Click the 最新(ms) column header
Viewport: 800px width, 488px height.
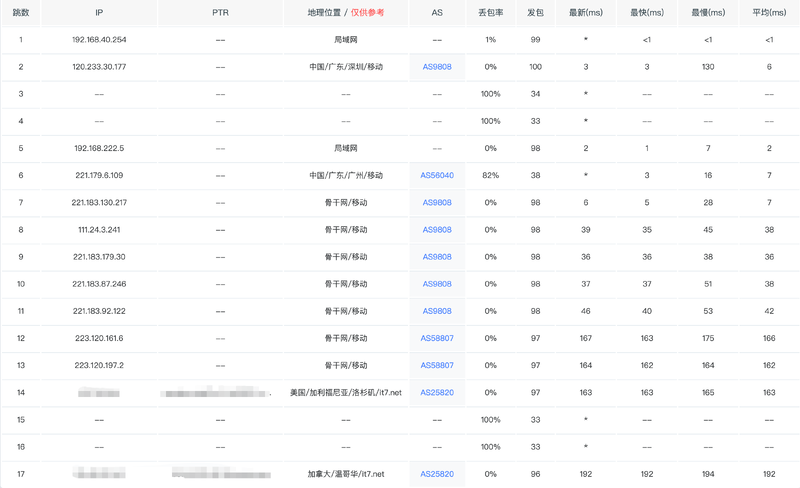coord(586,12)
